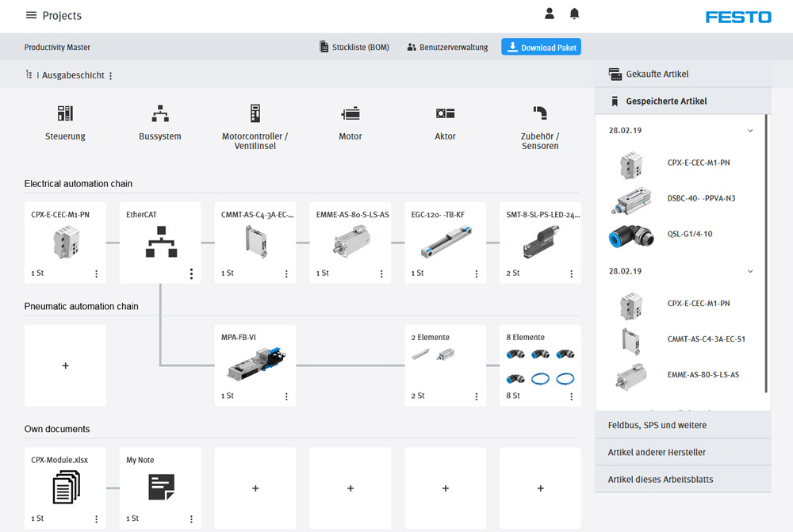Open the hamburger navigation menu
The image size is (793, 532).
pyautogui.click(x=29, y=15)
